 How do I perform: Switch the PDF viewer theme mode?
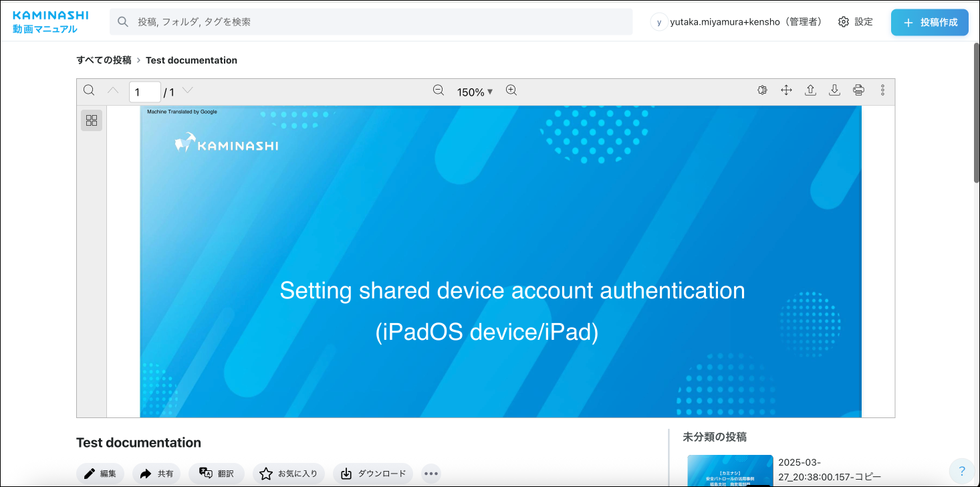point(762,90)
